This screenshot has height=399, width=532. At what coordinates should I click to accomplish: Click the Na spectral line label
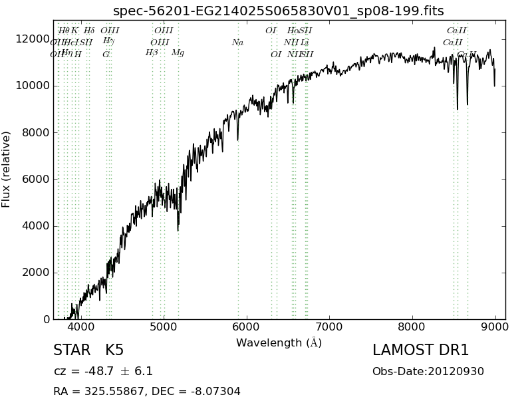pos(237,43)
